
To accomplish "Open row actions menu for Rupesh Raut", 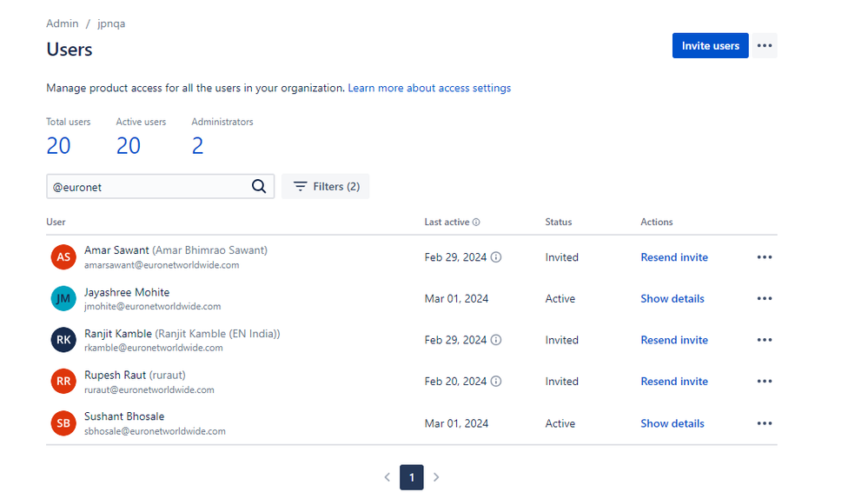I will pos(764,382).
